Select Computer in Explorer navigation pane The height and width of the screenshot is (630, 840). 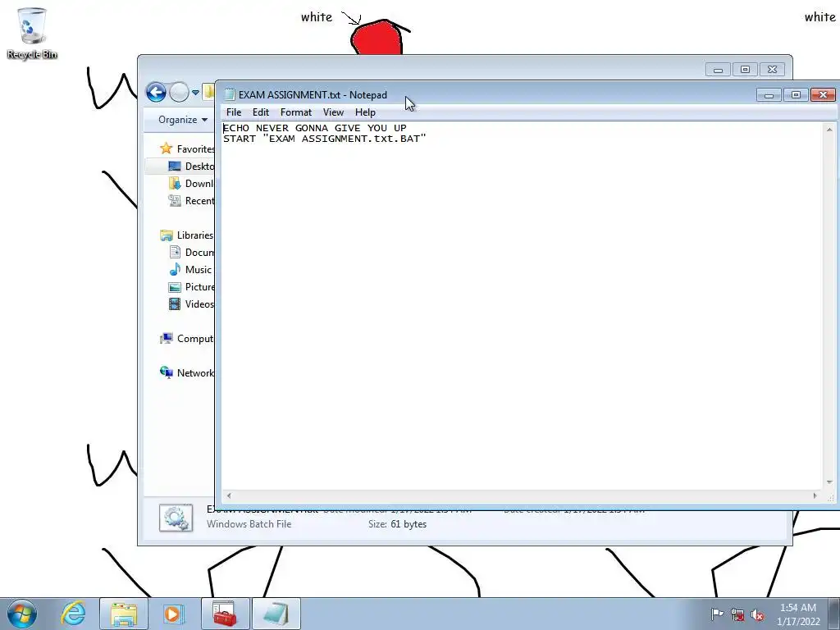186,339
